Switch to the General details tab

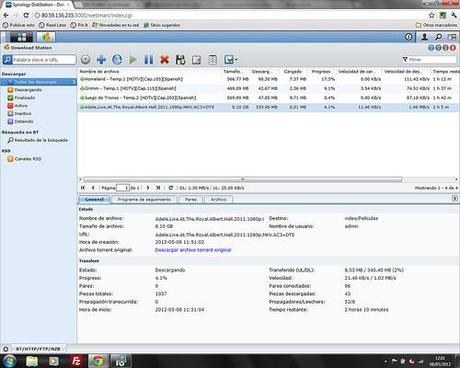(94, 199)
